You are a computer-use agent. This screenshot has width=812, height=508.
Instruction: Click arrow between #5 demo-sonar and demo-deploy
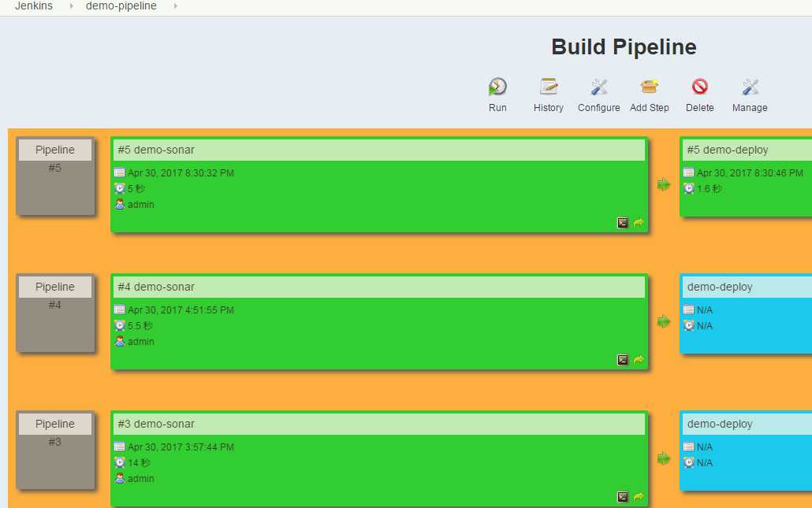coord(663,184)
